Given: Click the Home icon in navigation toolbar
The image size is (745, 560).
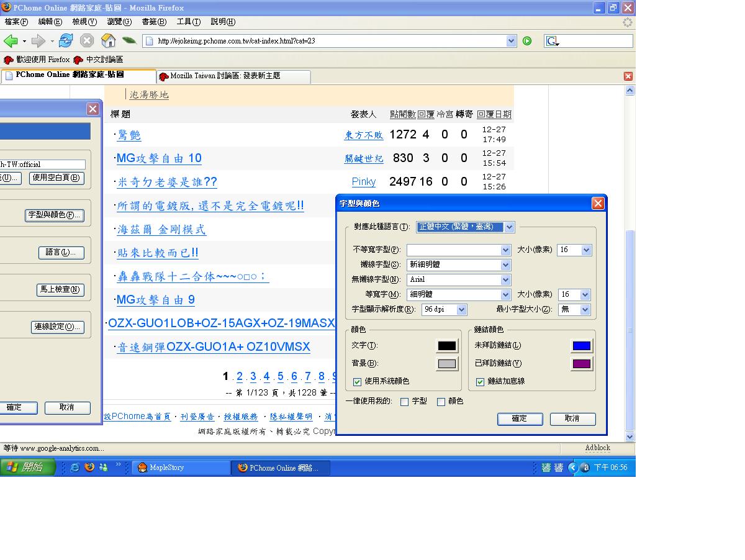Looking at the screenshot, I should (108, 41).
